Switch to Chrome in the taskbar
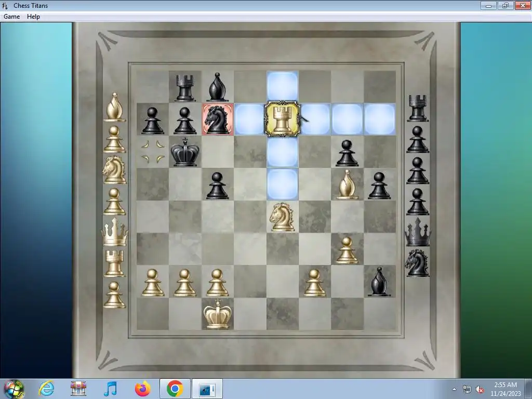Image resolution: width=532 pixels, height=399 pixels. click(175, 389)
